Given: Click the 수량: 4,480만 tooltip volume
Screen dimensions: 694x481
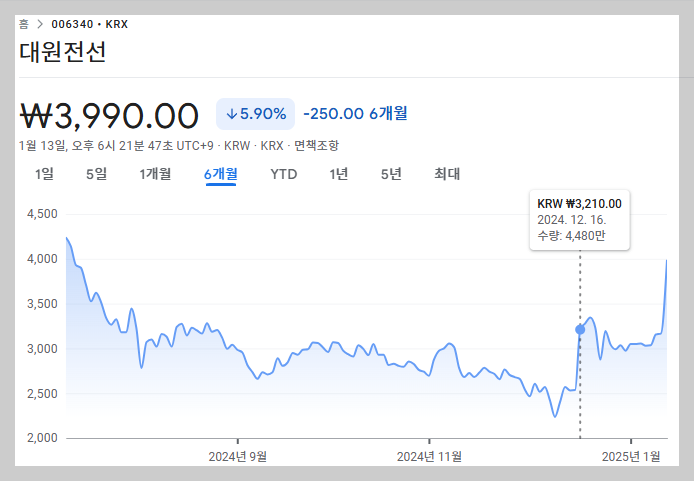Looking at the screenshot, I should point(571,235).
